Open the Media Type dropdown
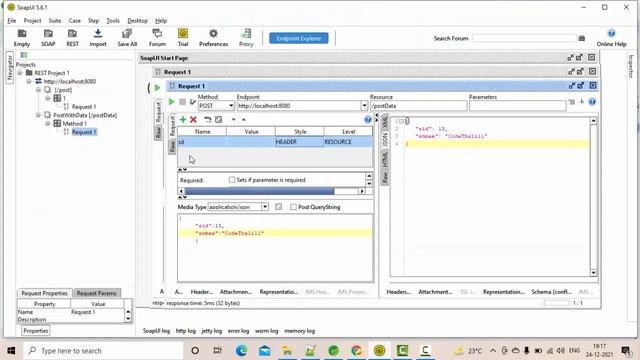The height and width of the screenshot is (360, 640). click(x=265, y=207)
